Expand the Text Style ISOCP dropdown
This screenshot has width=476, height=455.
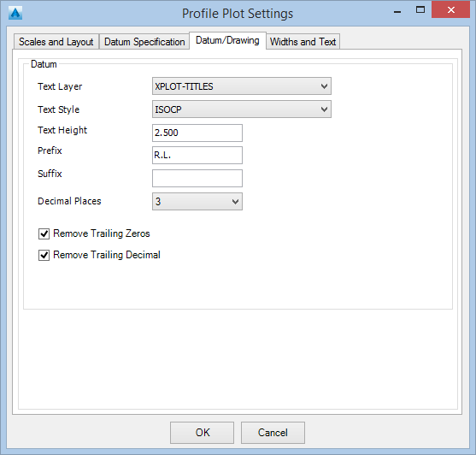242,109
